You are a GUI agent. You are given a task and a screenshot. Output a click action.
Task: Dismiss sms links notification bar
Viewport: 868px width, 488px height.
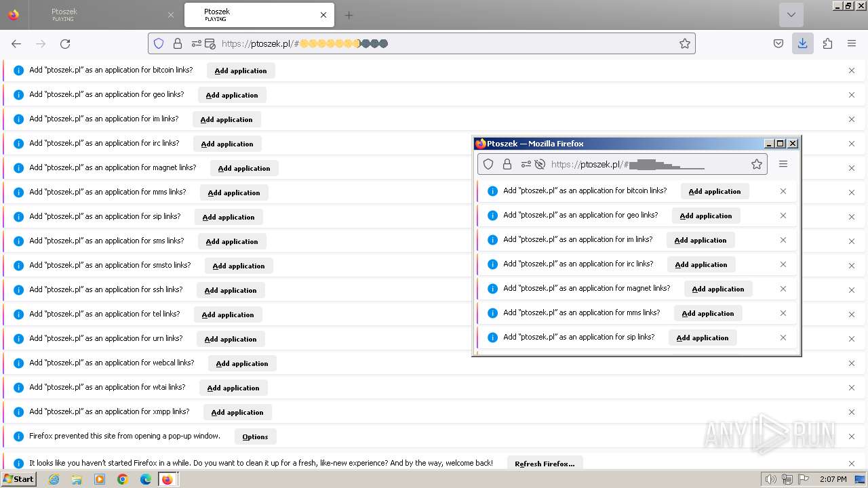click(x=852, y=241)
